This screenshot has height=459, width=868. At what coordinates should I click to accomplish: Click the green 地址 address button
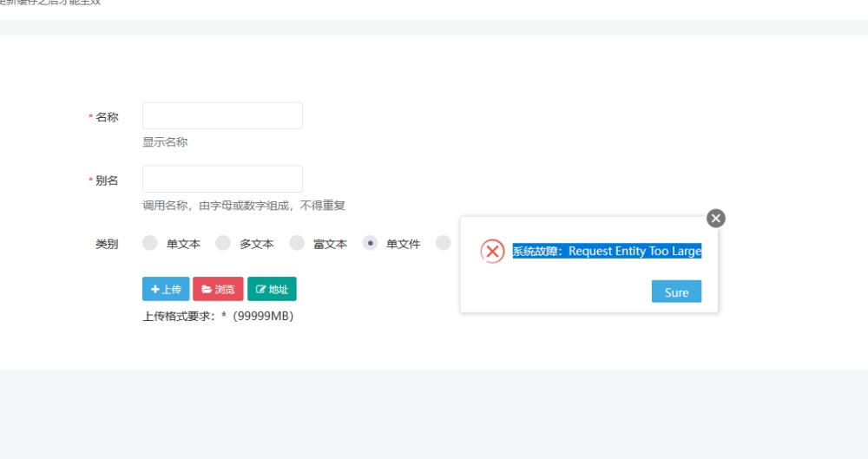coord(272,289)
